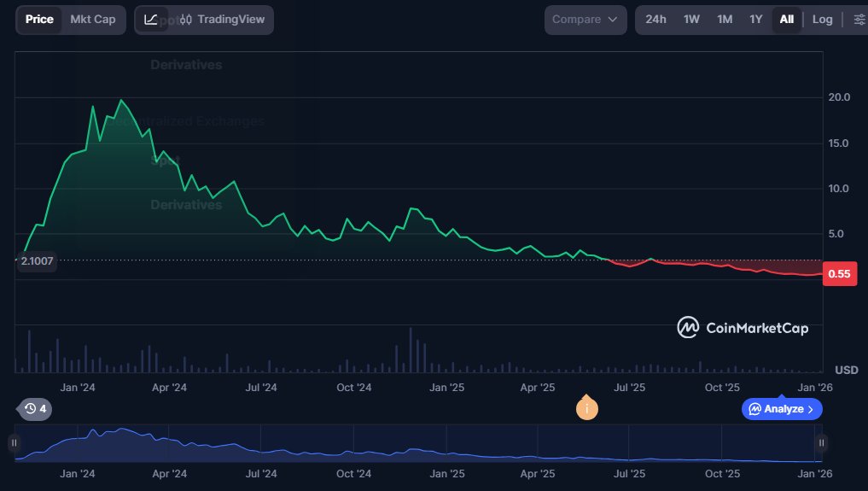
Task: Open the TradingView candlestick chart
Action: pyautogui.click(x=221, y=20)
